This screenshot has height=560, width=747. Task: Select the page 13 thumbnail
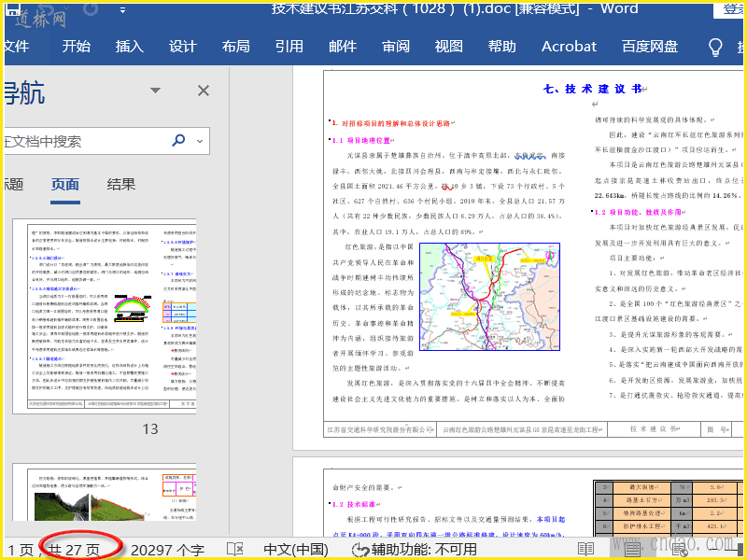[x=105, y=316]
